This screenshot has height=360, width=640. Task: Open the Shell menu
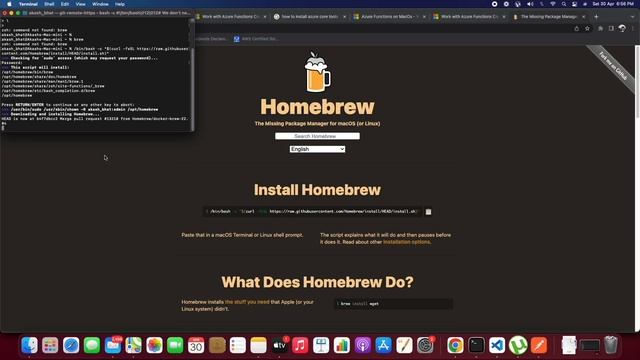[x=49, y=4]
